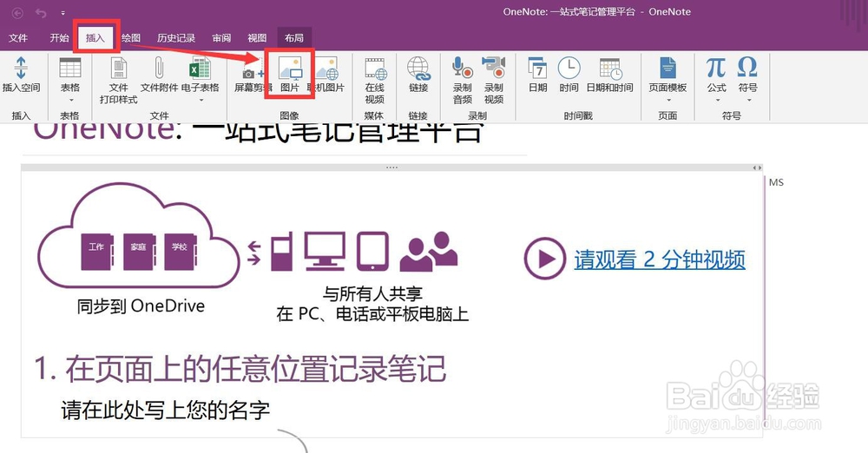Open Quick Access Toolbar customize arrow

pos(63,13)
